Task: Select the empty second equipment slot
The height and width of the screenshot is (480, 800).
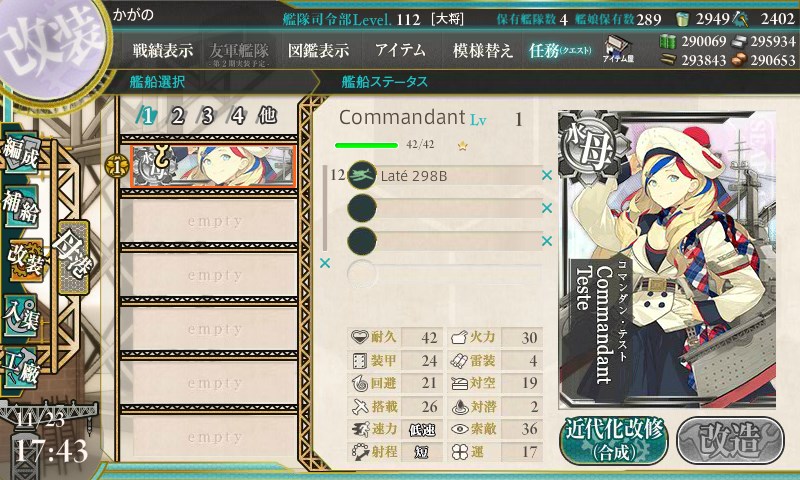Action: coord(444,208)
